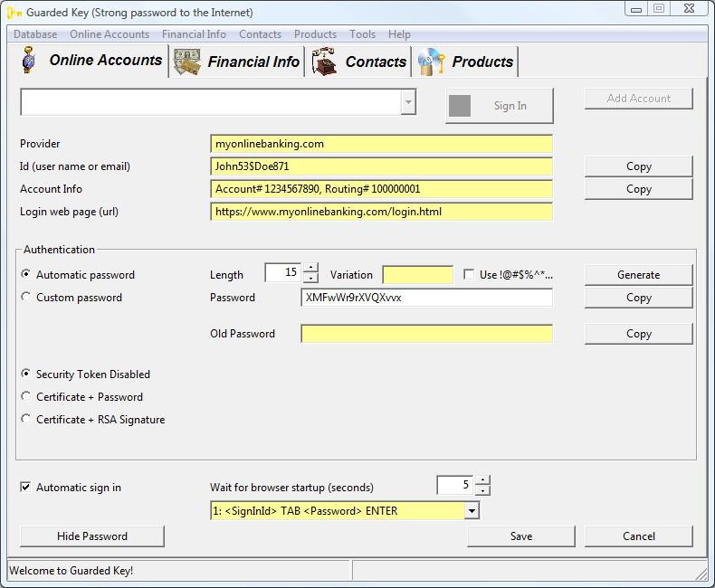Close the Guarded Key window
The image size is (715, 588).
coord(689,8)
